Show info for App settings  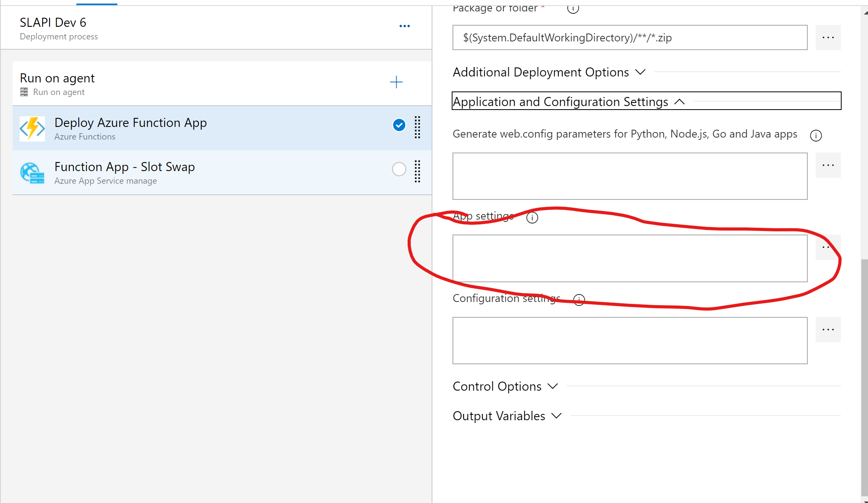[532, 217]
